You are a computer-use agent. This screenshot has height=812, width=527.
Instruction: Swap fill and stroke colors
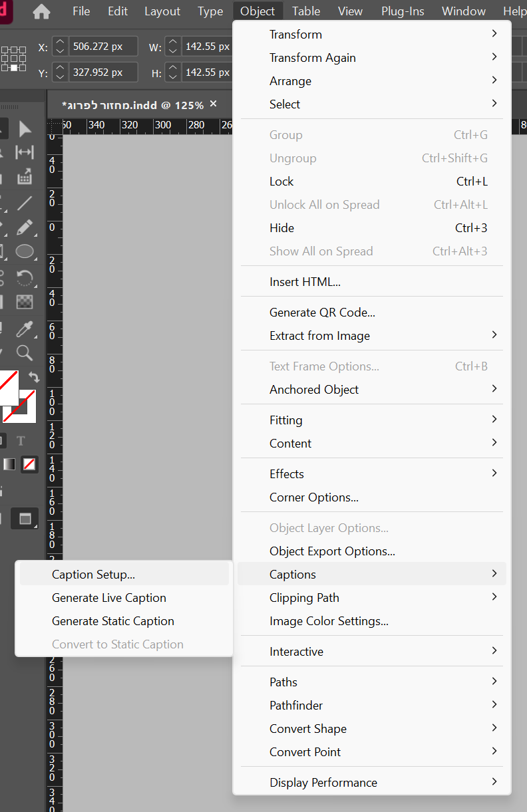[33, 377]
